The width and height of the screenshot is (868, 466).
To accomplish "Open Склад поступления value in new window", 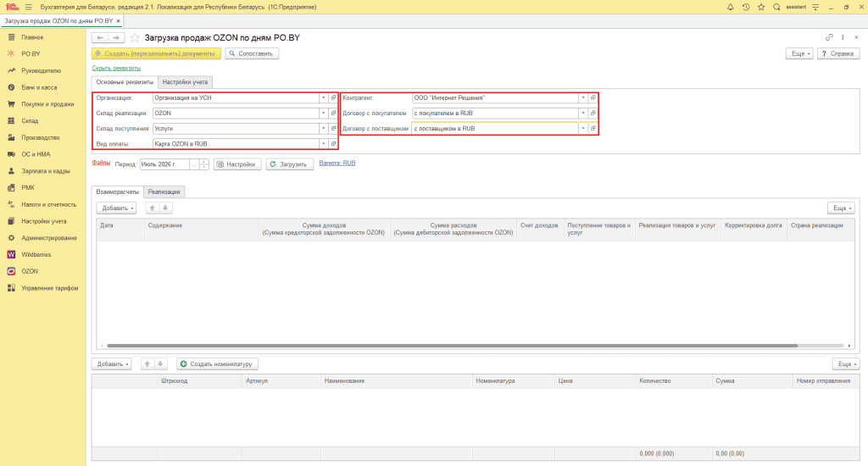I will coord(333,129).
